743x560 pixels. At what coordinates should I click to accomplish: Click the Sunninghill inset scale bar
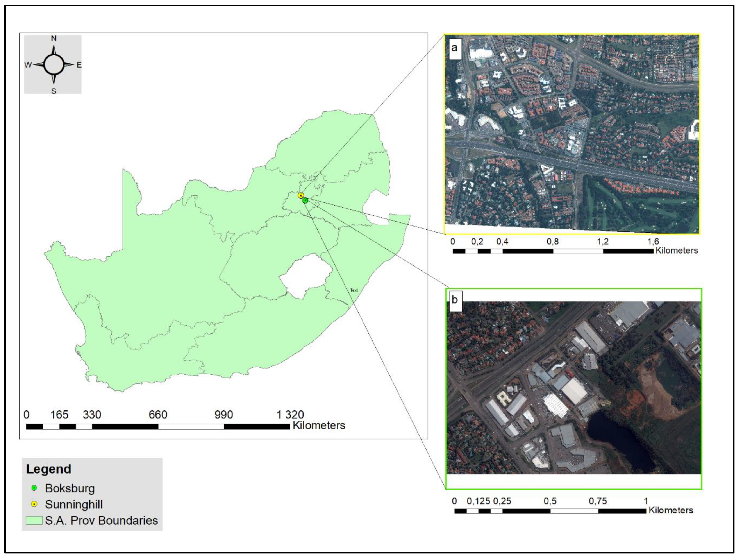pyautogui.click(x=553, y=251)
